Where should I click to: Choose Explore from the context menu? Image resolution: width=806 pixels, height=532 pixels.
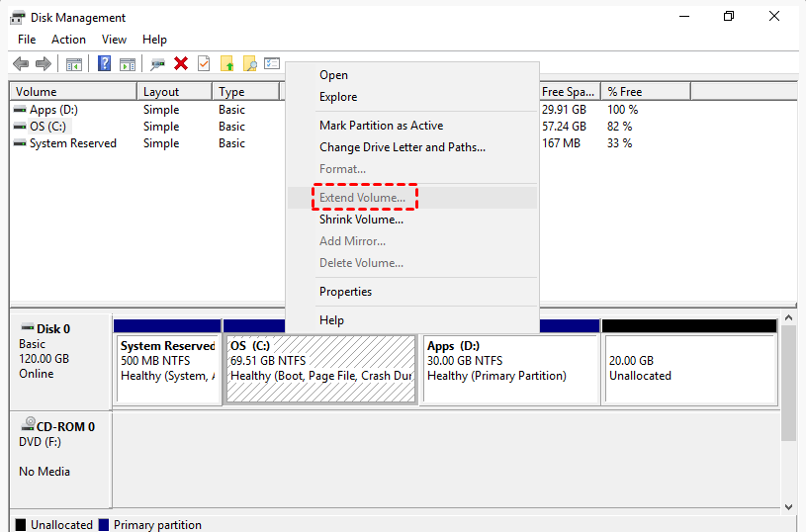pos(412,97)
